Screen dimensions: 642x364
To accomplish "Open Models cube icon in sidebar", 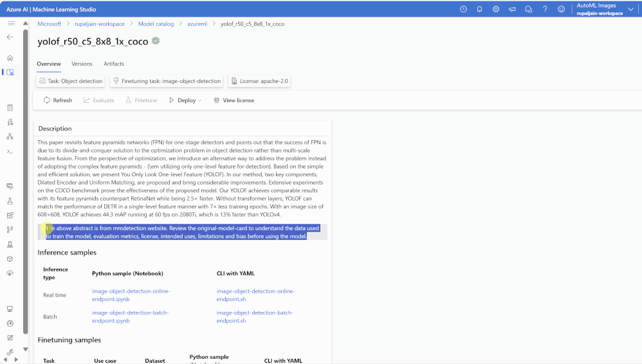I will tap(10, 259).
